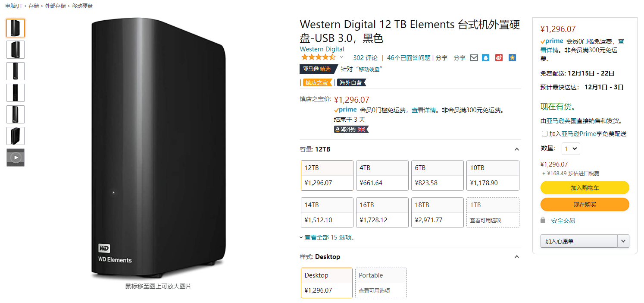This screenshot has height=303, width=644.
Task: Collapse the 容量 capacity section
Action: click(517, 149)
